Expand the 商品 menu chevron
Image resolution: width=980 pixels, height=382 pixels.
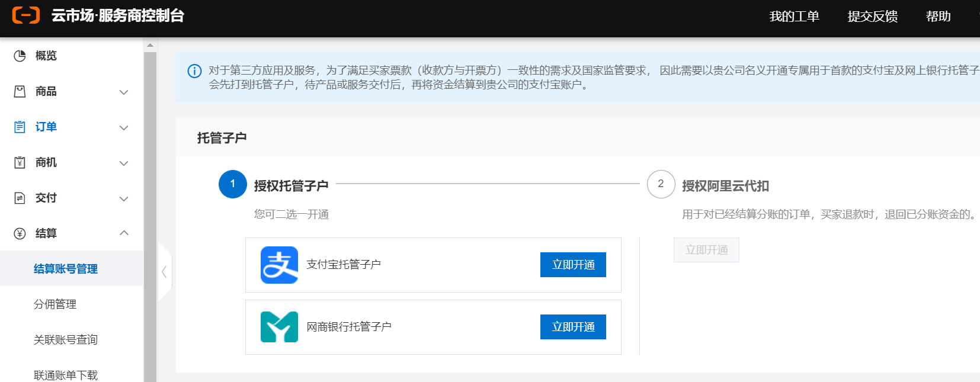click(x=124, y=92)
